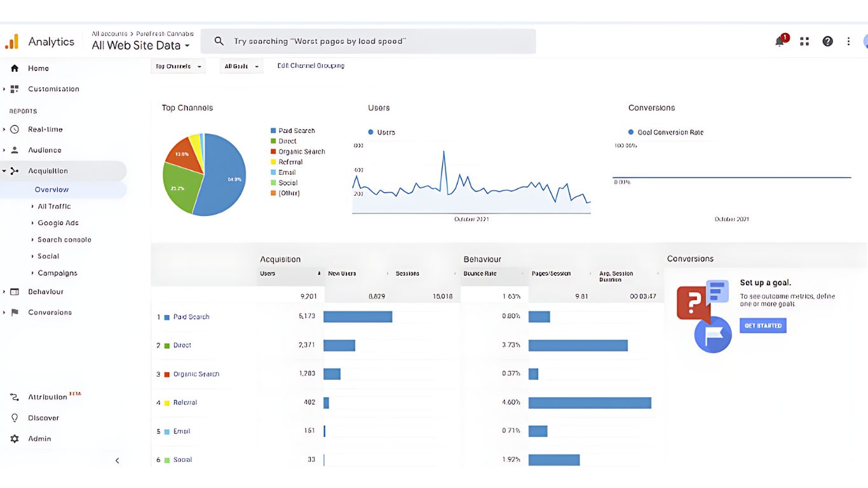Click the "4.60%" bounce rate value
Screen dimensions: 868x488
pyautogui.click(x=511, y=402)
